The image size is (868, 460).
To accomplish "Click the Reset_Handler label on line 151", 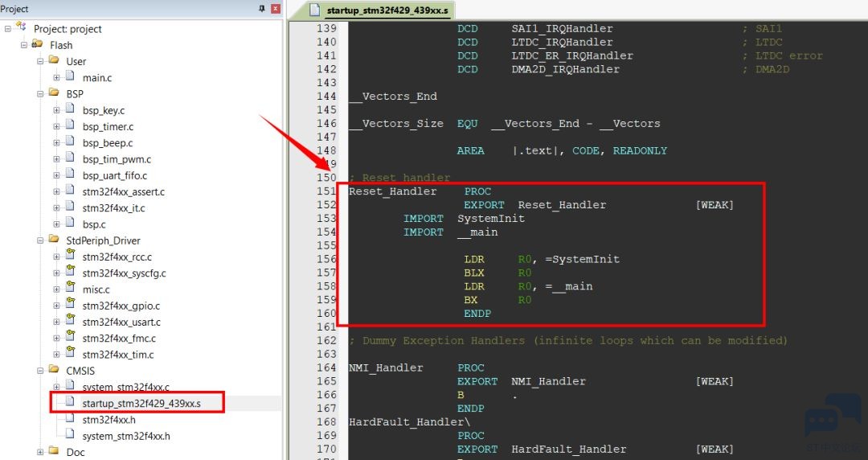I will tap(392, 191).
